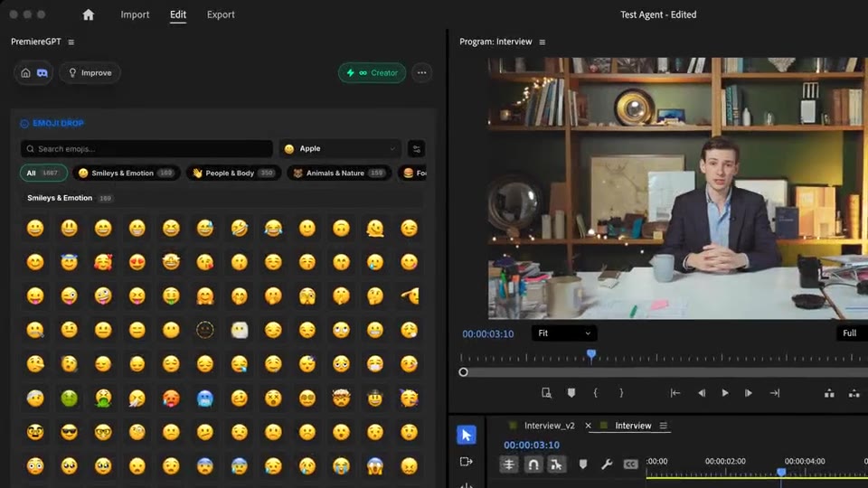This screenshot has width=868, height=488.
Task: Select the Interview sequence tab
Action: [x=633, y=426]
